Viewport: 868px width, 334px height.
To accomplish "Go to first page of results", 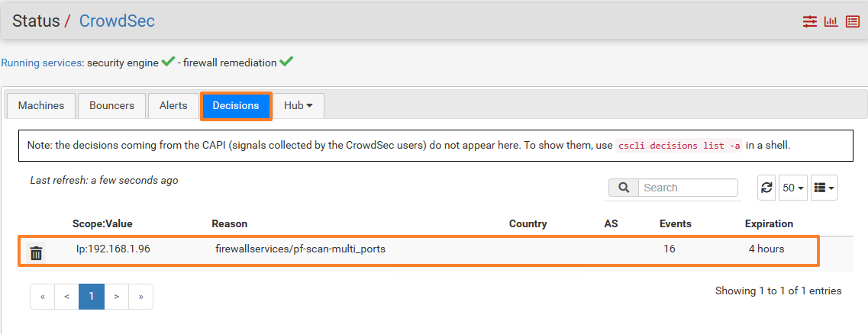I will pos(43,297).
